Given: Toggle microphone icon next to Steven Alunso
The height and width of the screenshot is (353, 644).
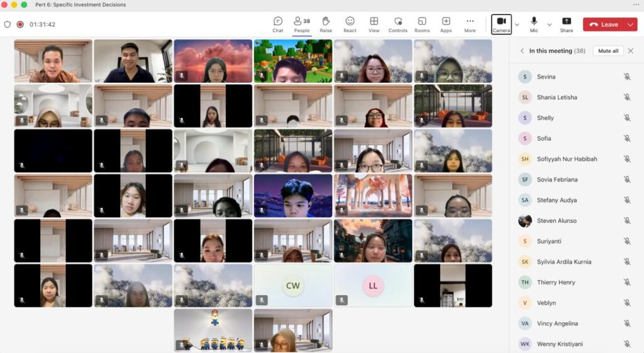Looking at the screenshot, I should pos(627,220).
